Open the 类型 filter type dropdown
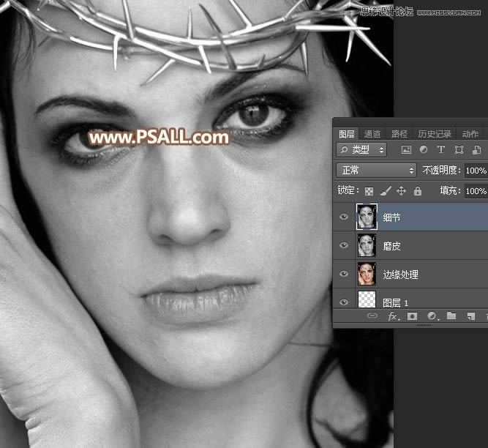The height and width of the screenshot is (448, 488). coord(361,150)
